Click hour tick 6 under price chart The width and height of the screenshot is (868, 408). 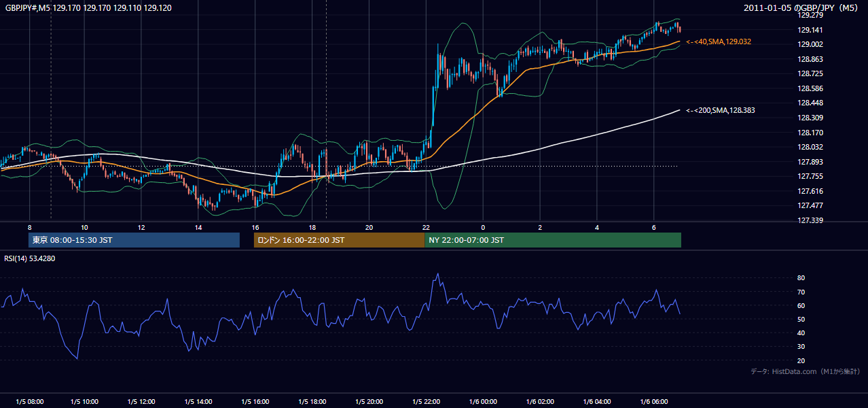pos(653,226)
